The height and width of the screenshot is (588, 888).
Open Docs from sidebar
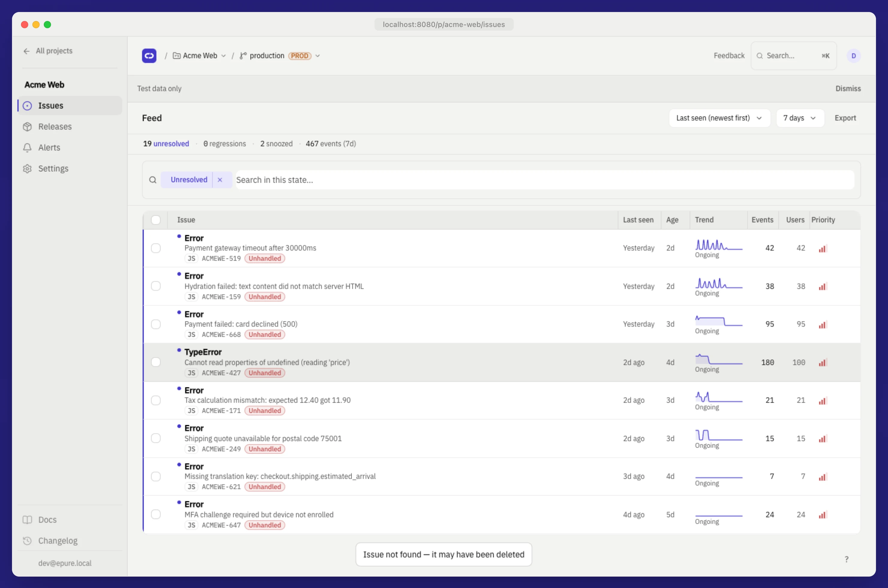[x=70, y=520]
